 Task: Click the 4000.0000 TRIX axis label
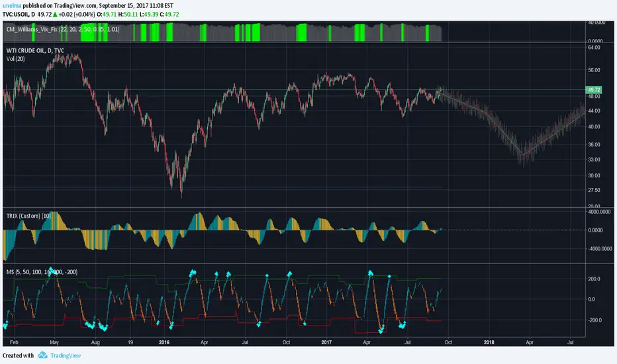[x=600, y=212]
